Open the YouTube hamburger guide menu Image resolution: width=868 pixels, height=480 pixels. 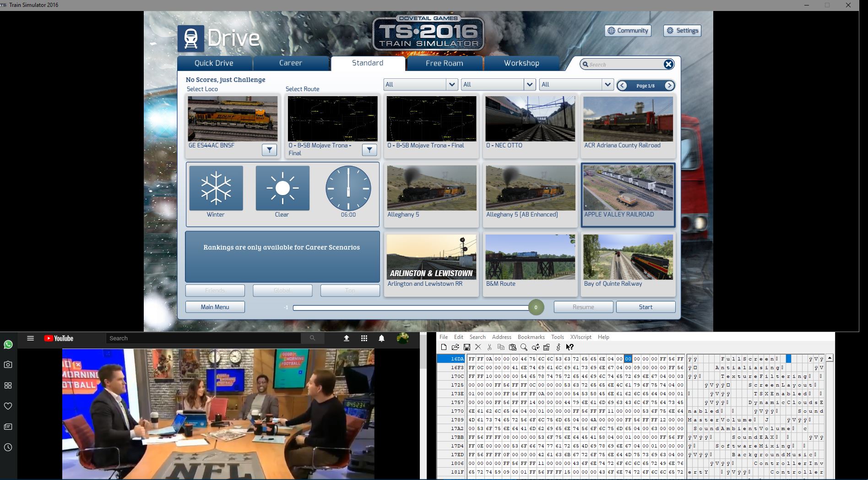click(31, 338)
